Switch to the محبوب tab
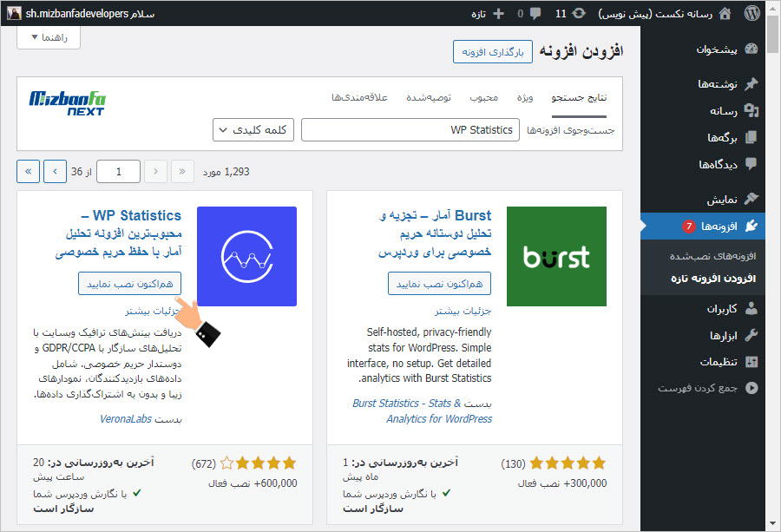Image resolution: width=781 pixels, height=532 pixels. coord(483,97)
